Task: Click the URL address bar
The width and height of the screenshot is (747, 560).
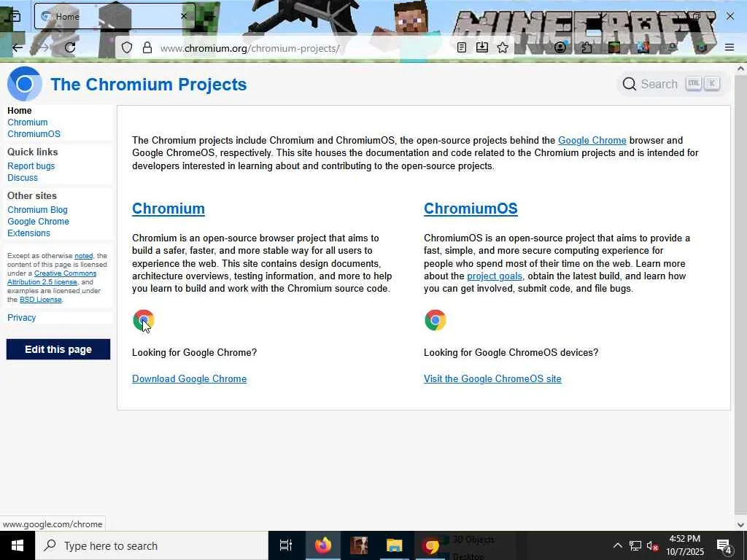Action: pyautogui.click(x=305, y=48)
